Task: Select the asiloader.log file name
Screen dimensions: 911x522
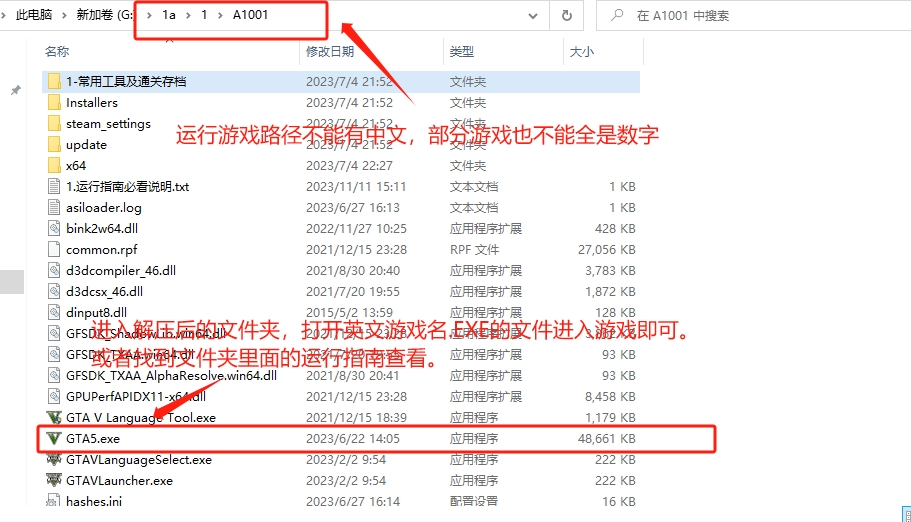Action: 104,208
